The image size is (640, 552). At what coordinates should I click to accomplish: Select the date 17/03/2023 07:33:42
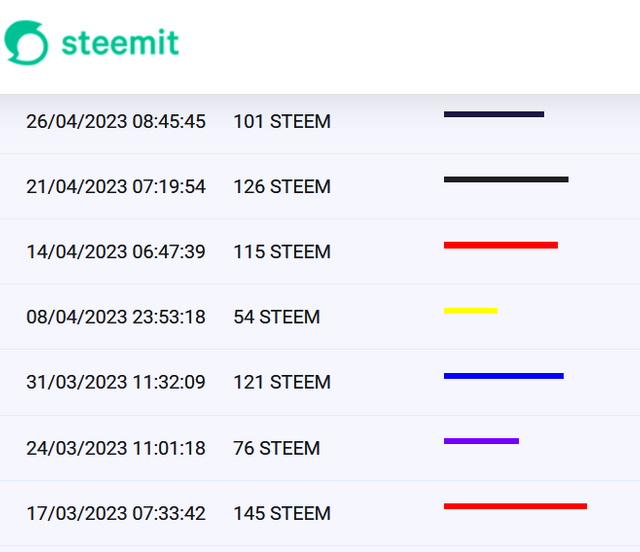point(116,514)
